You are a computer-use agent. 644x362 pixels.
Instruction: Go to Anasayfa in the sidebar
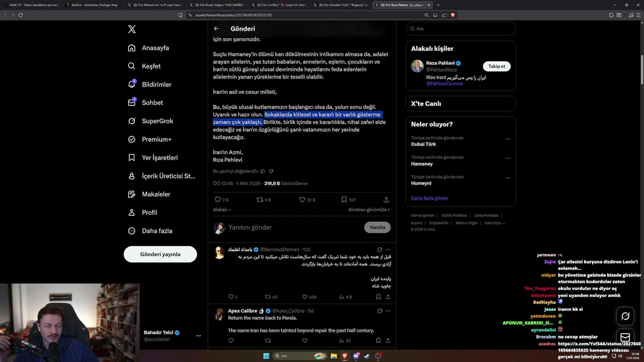click(x=148, y=48)
